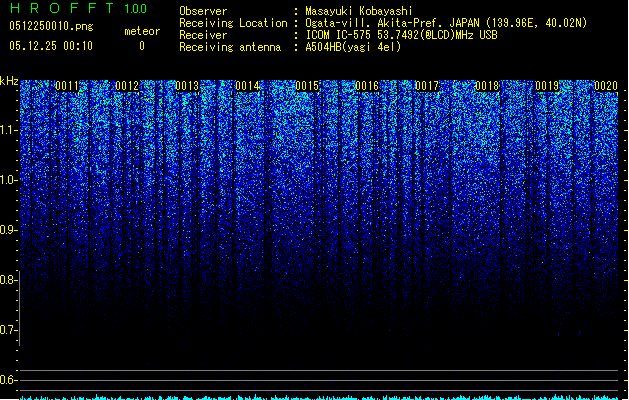Viewport: 629px width, 400px height.
Task: Click the Observer label
Action: [203, 11]
